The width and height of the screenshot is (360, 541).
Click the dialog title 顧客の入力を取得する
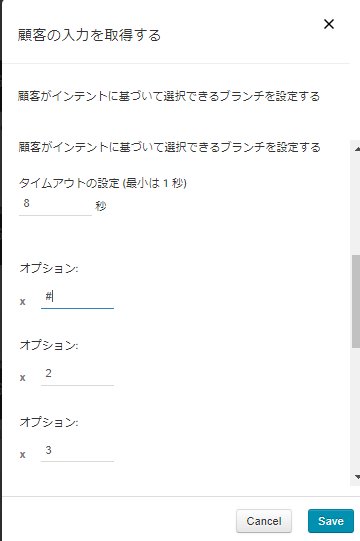click(x=89, y=35)
